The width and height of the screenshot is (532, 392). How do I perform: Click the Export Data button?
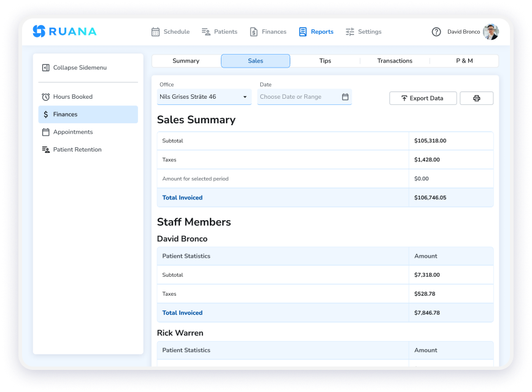pos(423,98)
